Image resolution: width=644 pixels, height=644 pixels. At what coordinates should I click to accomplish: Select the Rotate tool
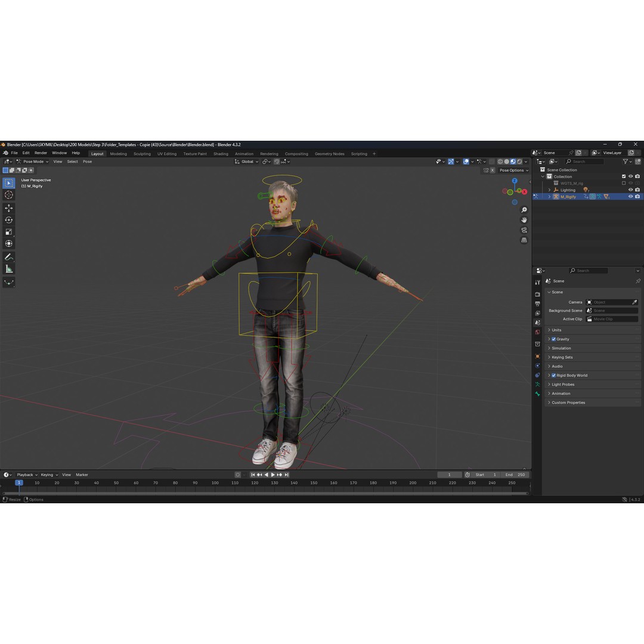click(x=8, y=220)
